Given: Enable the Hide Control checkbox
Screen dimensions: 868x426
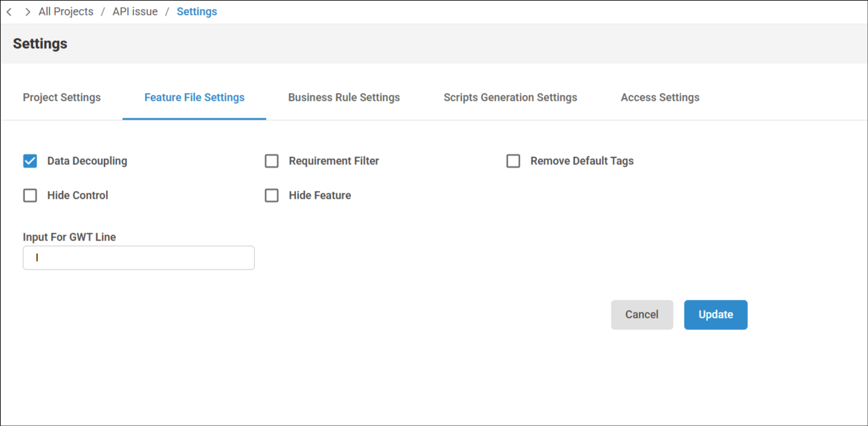Looking at the screenshot, I should 30,196.
